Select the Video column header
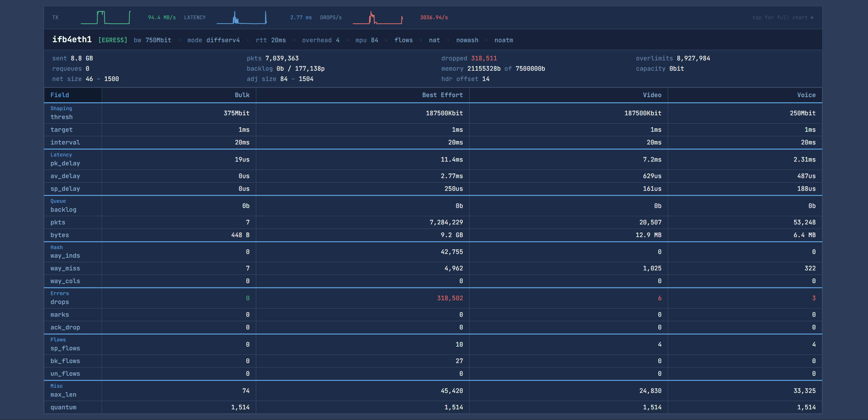This screenshot has width=868, height=420. [652, 95]
